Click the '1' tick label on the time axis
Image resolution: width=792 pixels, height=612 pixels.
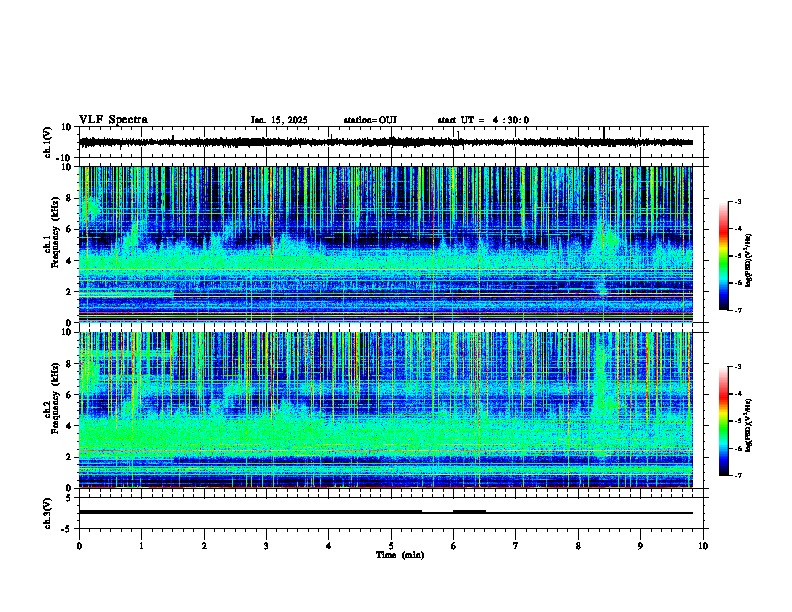(x=141, y=546)
